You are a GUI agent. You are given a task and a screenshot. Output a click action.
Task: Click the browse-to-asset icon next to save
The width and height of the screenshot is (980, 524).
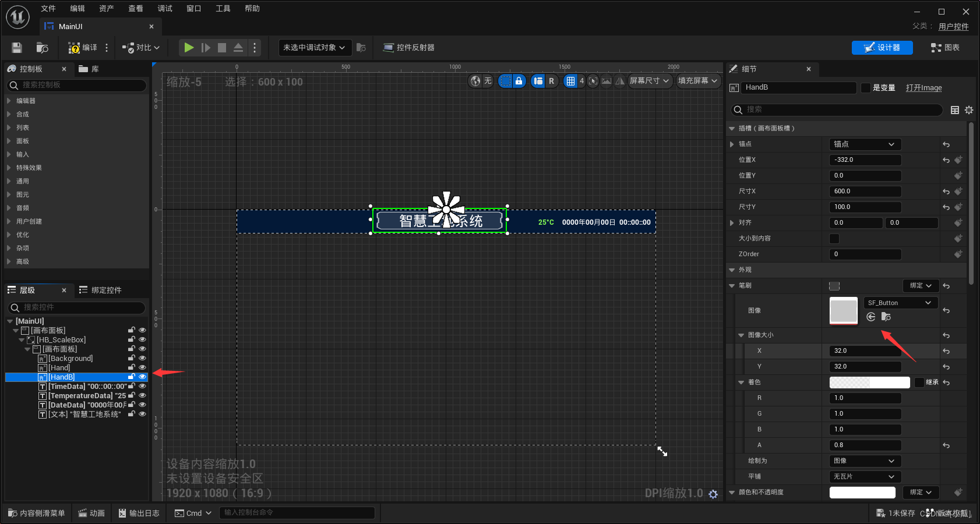(x=42, y=48)
